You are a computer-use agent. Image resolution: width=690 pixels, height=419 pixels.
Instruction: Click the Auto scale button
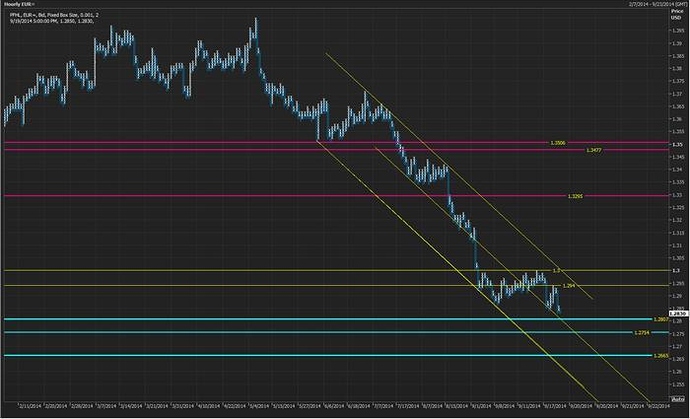click(x=679, y=399)
